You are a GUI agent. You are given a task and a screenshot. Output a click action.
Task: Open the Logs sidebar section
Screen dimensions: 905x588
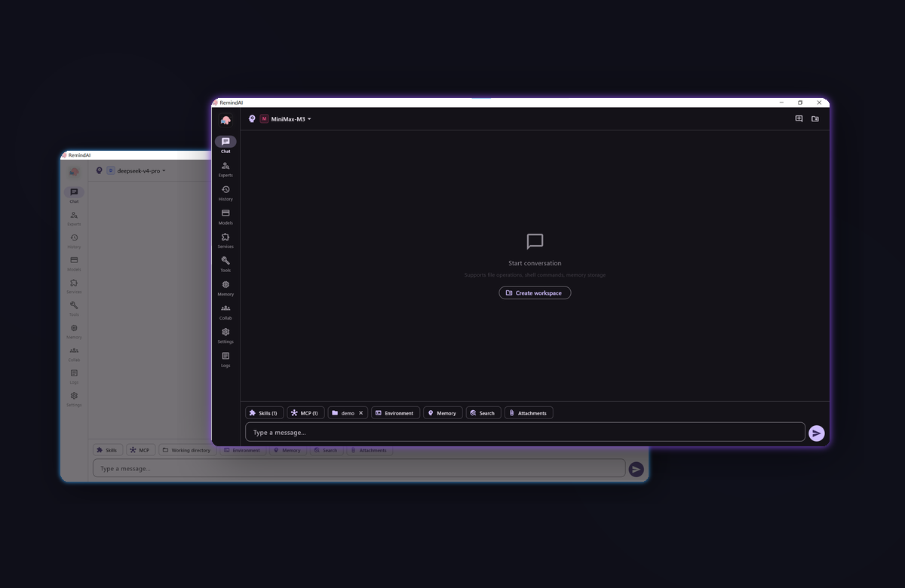(x=225, y=359)
